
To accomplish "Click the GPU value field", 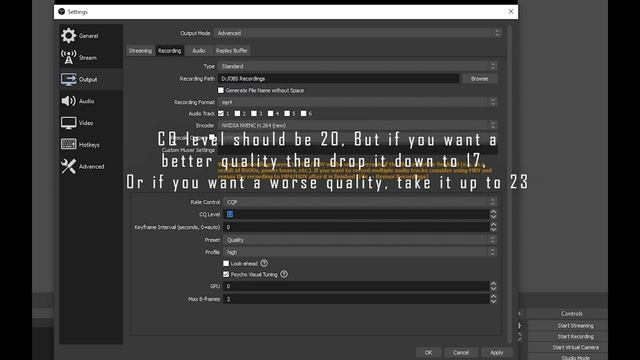I will pos(356,286).
